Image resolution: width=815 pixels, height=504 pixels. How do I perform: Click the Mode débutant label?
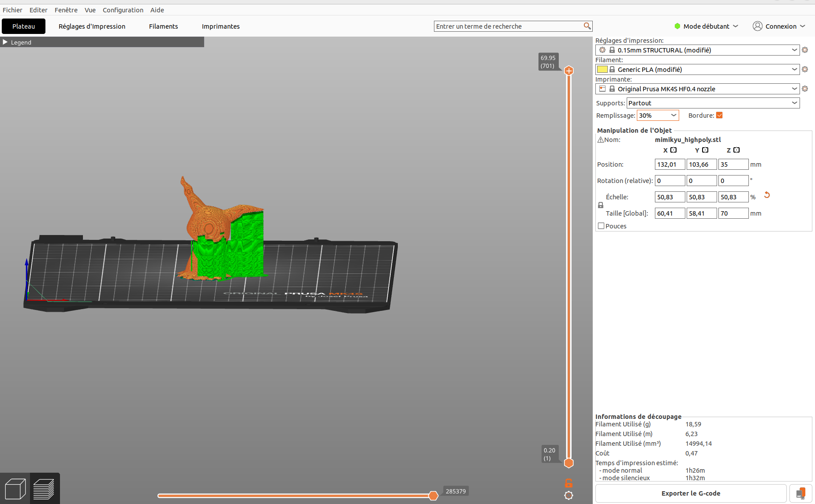tap(706, 26)
